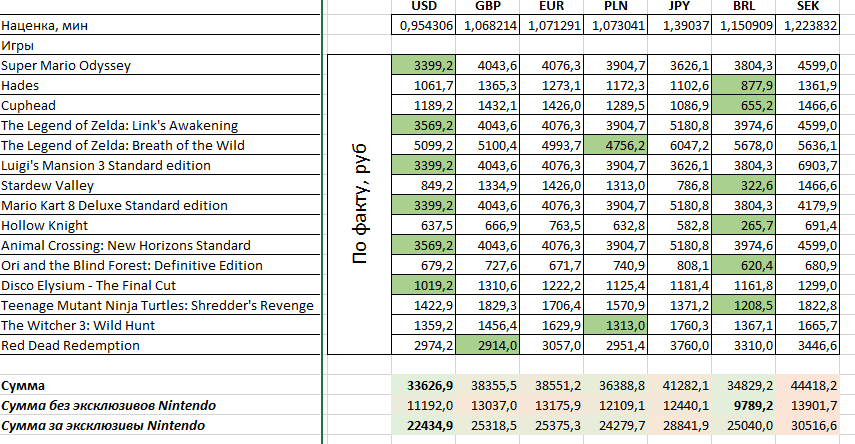Select the JPY column header
The height and width of the screenshot is (444, 855).
[679, 7]
